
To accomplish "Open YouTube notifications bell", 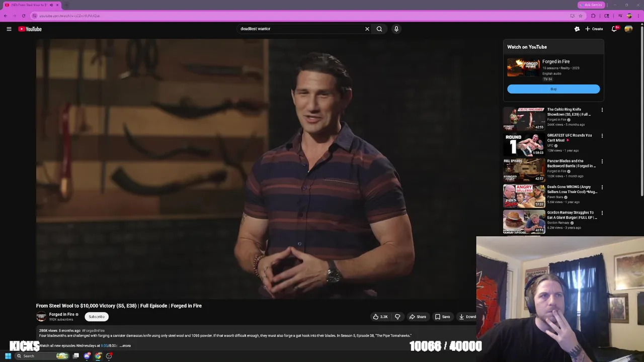I will (614, 29).
